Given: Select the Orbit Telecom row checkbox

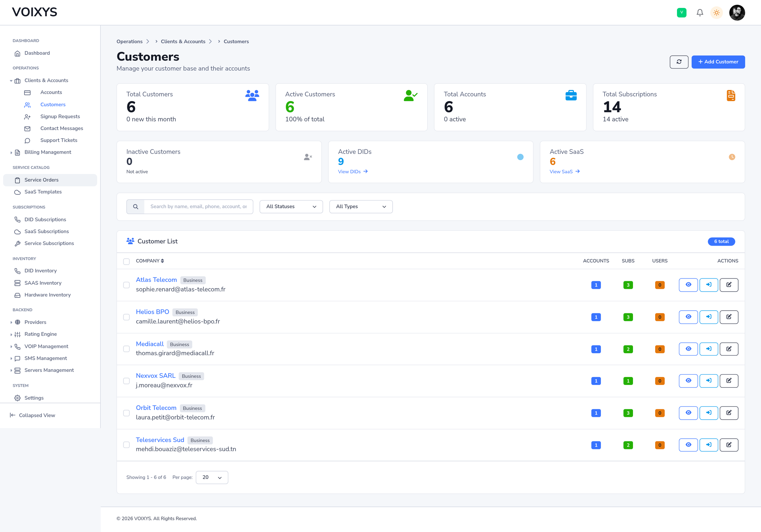Looking at the screenshot, I should tap(127, 413).
